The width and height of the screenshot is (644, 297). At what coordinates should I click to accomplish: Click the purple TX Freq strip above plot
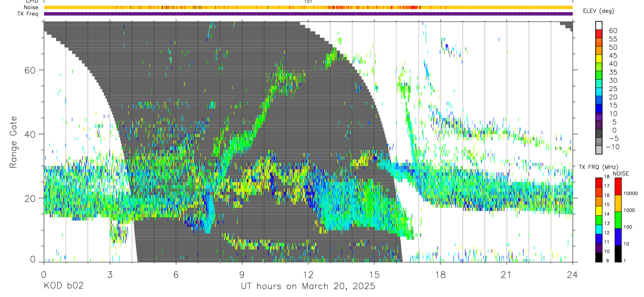308,14
